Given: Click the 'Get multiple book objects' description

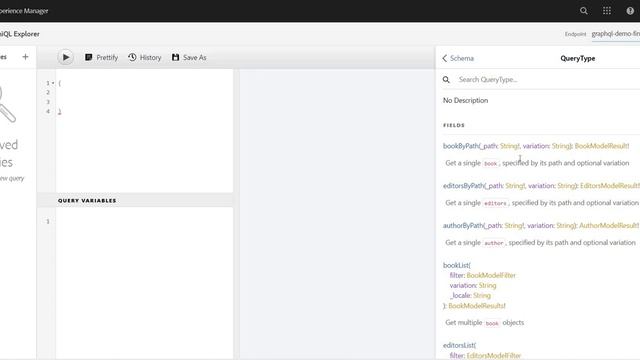Looking at the screenshot, I should [x=484, y=322].
